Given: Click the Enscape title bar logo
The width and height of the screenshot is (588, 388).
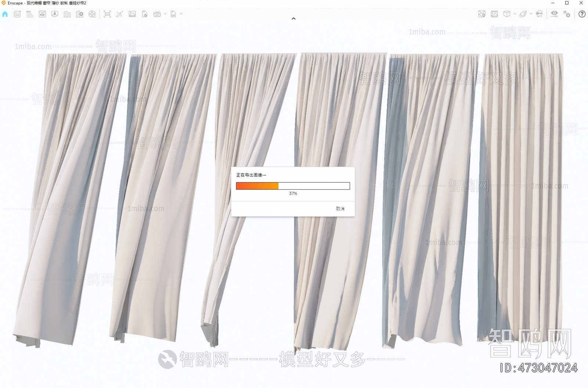Looking at the screenshot, I should (5, 3).
